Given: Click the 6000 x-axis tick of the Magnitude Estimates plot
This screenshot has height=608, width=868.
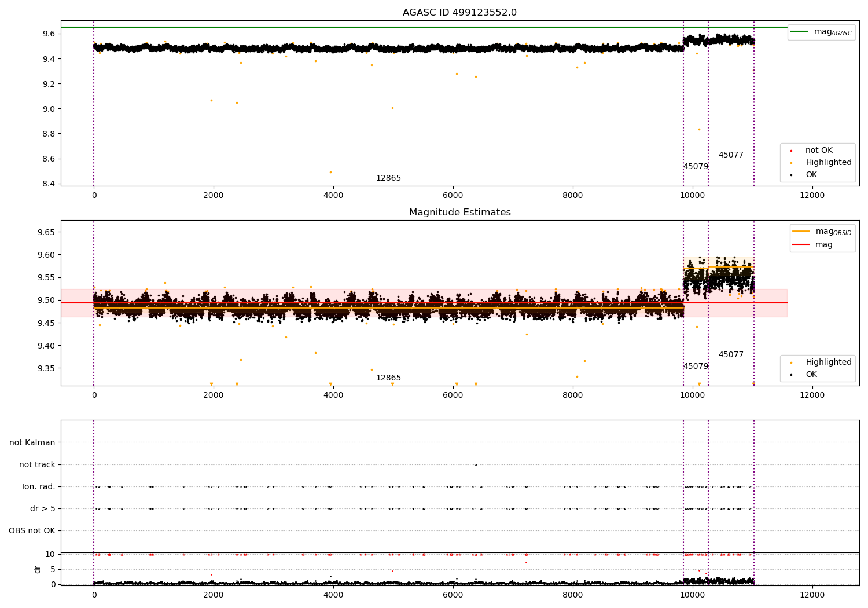Looking at the screenshot, I should [x=453, y=395].
